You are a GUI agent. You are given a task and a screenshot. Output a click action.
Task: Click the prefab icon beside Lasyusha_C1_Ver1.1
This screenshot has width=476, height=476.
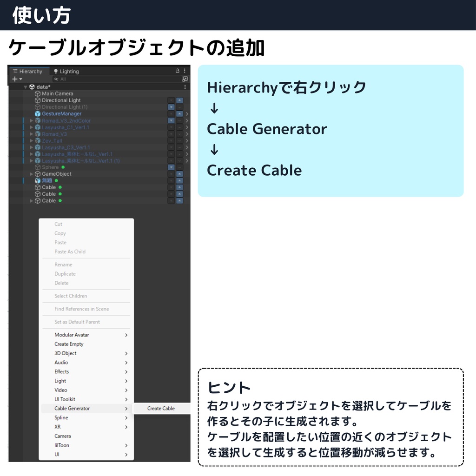coord(38,127)
